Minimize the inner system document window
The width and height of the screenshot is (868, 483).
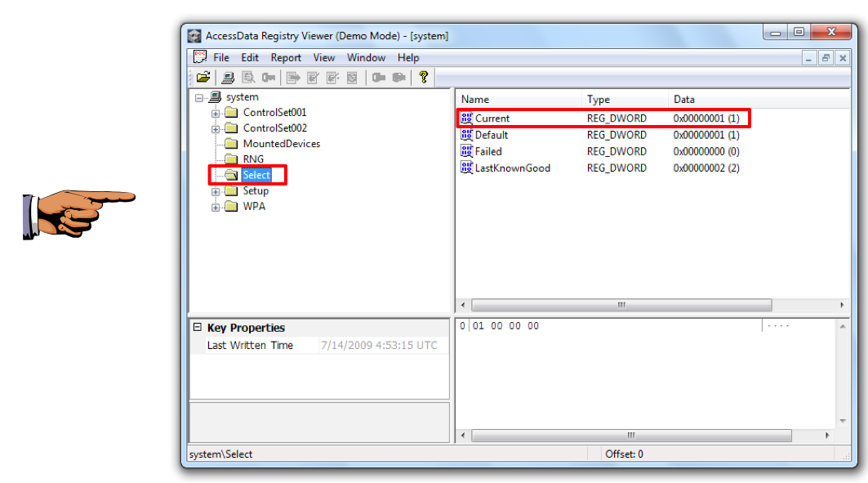[x=808, y=57]
